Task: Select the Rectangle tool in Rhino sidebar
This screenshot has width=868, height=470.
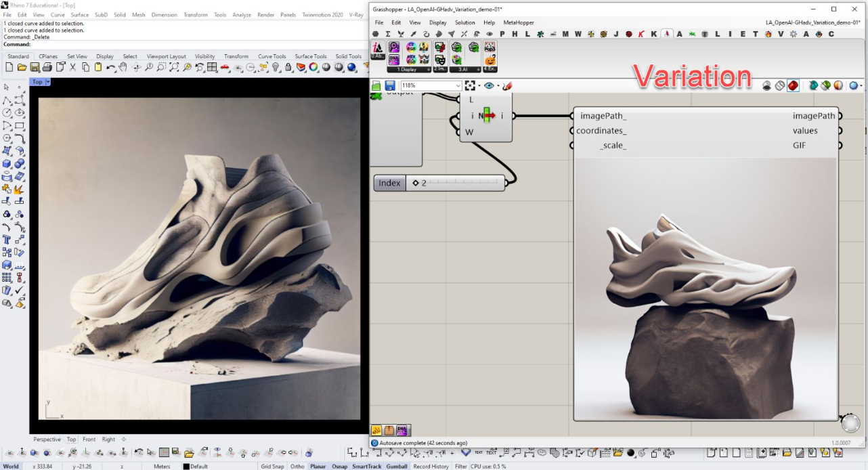Action: tap(20, 125)
